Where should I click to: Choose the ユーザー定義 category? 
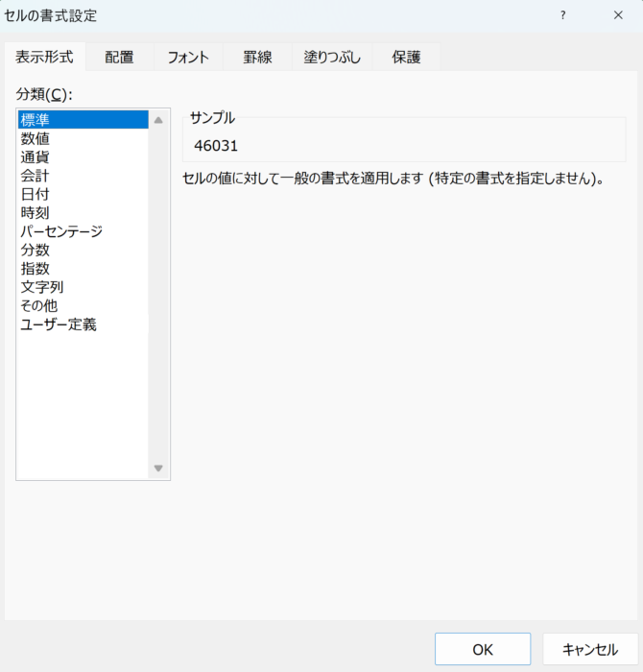59,324
